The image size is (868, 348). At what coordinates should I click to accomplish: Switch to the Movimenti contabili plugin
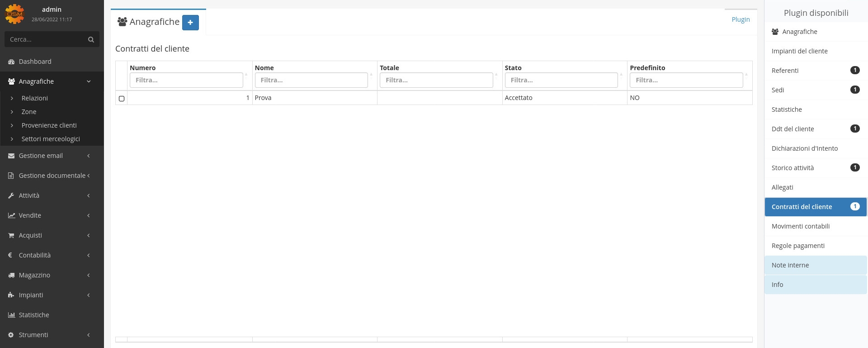800,226
